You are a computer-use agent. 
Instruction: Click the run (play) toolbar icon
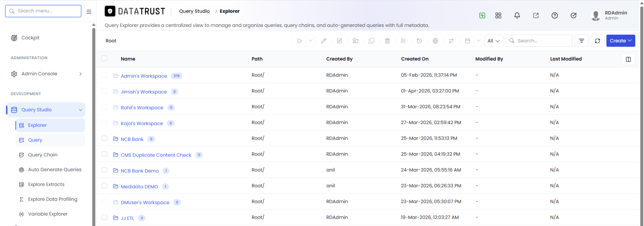pyautogui.click(x=299, y=41)
